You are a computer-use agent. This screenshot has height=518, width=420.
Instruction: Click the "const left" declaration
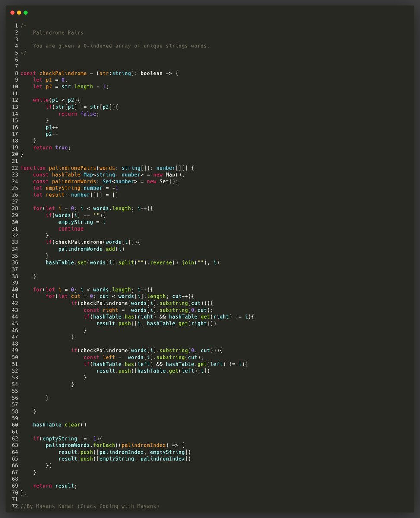(x=143, y=357)
